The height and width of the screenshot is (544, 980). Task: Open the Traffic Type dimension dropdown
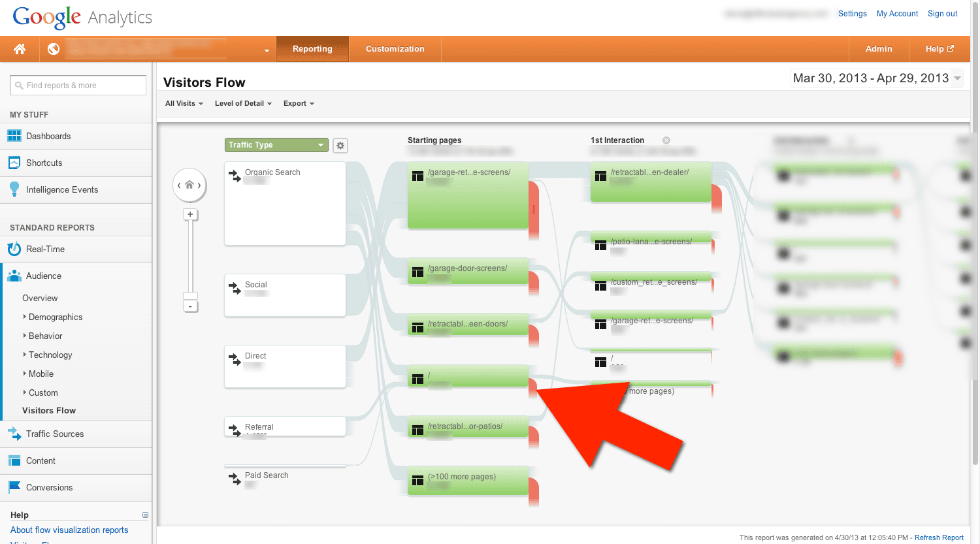[276, 145]
